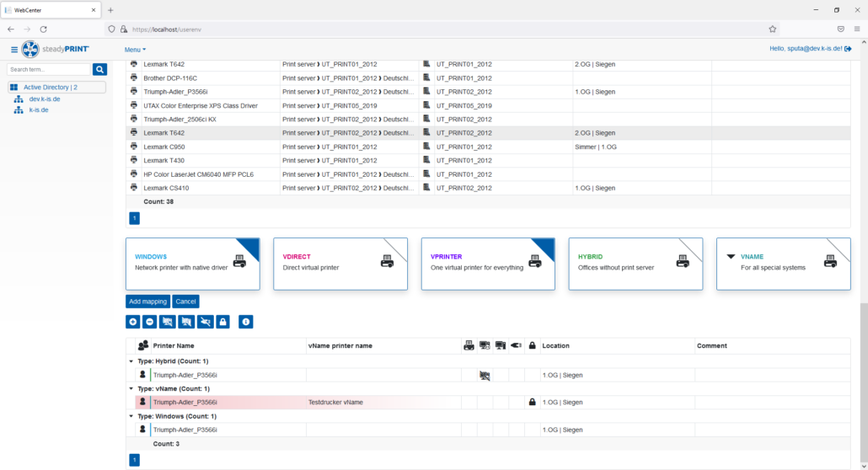Click the third toolbar icon, crossed-out network monitor
This screenshot has width=868, height=470.
point(167,322)
